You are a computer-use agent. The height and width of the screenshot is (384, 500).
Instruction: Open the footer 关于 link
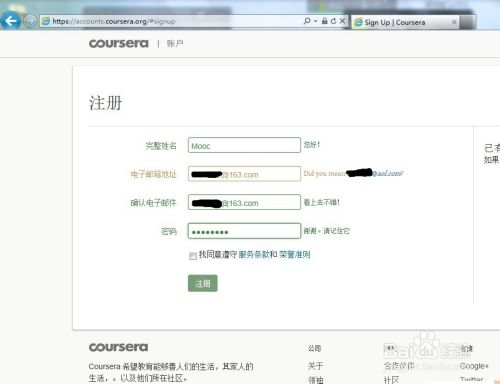(x=315, y=366)
